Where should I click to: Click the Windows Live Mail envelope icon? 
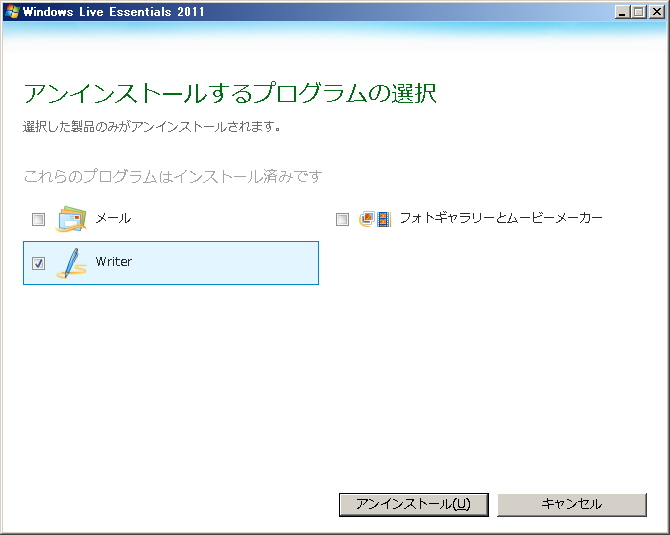click(x=71, y=219)
